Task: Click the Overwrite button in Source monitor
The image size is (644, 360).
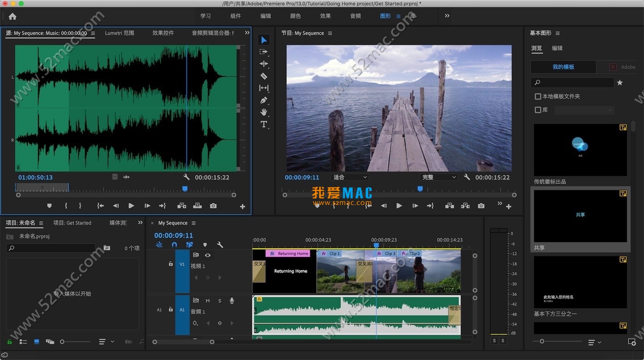Action: coord(197,206)
